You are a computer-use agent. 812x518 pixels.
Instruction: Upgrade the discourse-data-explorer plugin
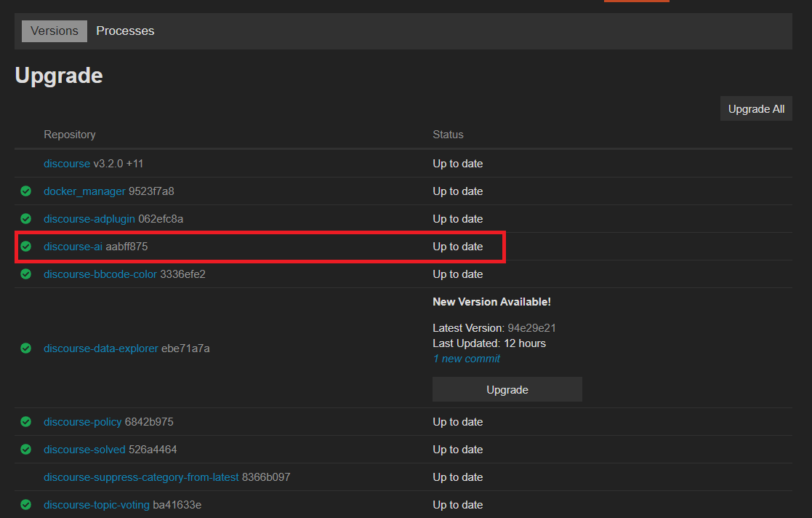click(507, 389)
